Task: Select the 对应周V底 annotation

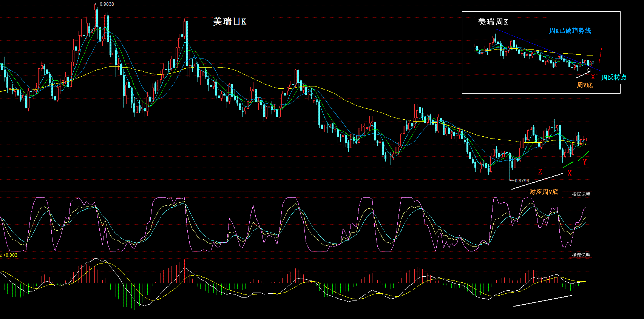Action: pyautogui.click(x=544, y=192)
